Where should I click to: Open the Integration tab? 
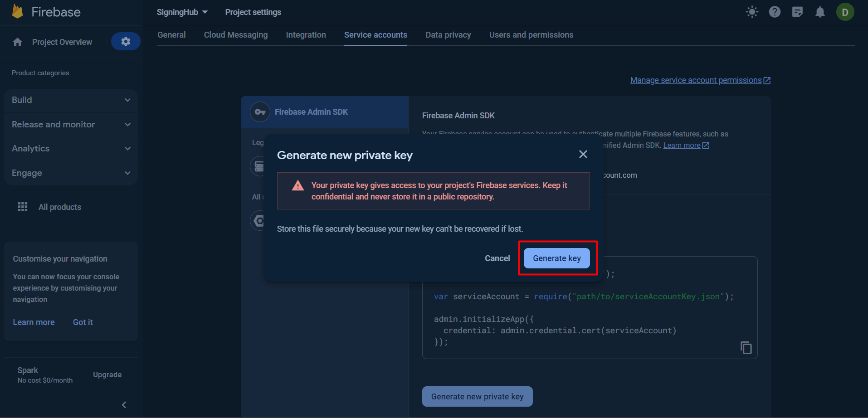pos(306,35)
